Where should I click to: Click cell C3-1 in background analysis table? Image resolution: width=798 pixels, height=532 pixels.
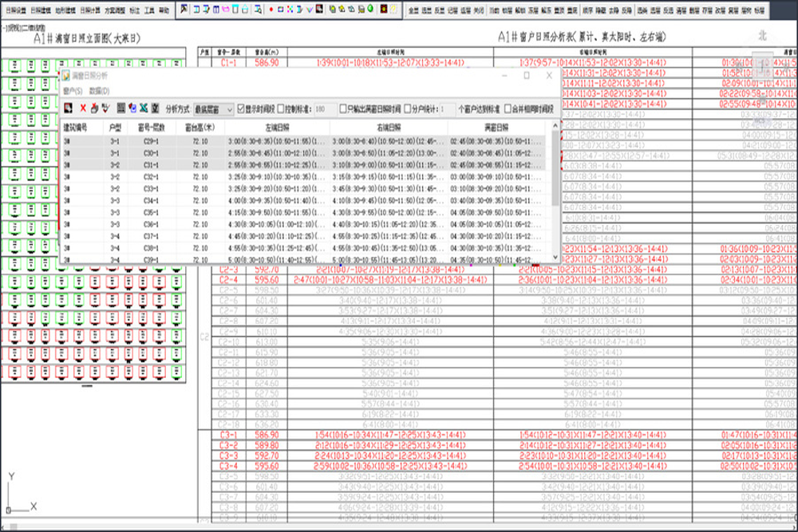click(x=228, y=435)
